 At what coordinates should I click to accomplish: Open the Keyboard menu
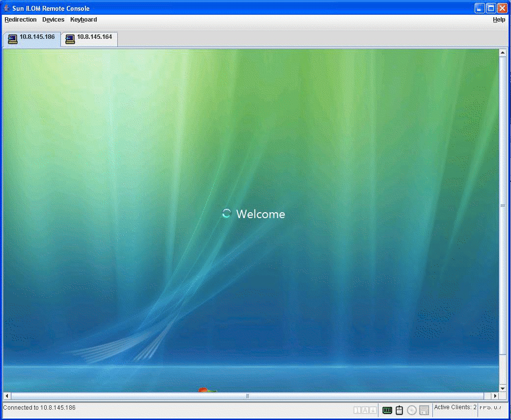[x=83, y=20]
